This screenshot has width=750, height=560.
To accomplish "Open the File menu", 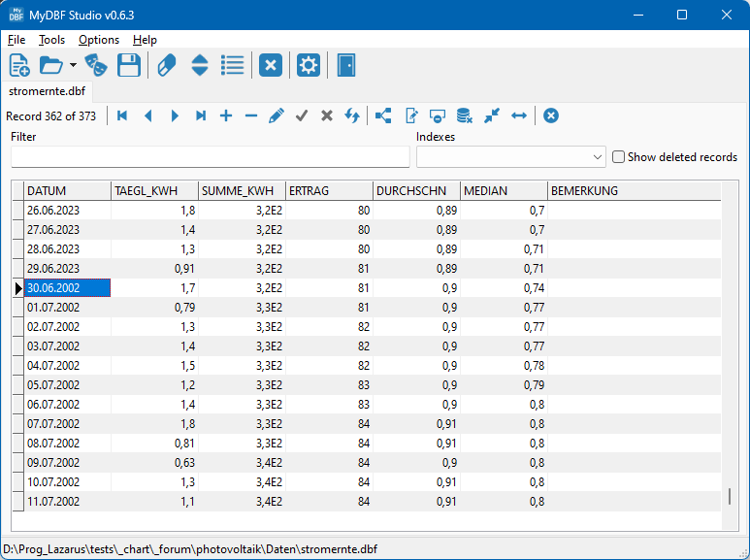I will click(16, 40).
